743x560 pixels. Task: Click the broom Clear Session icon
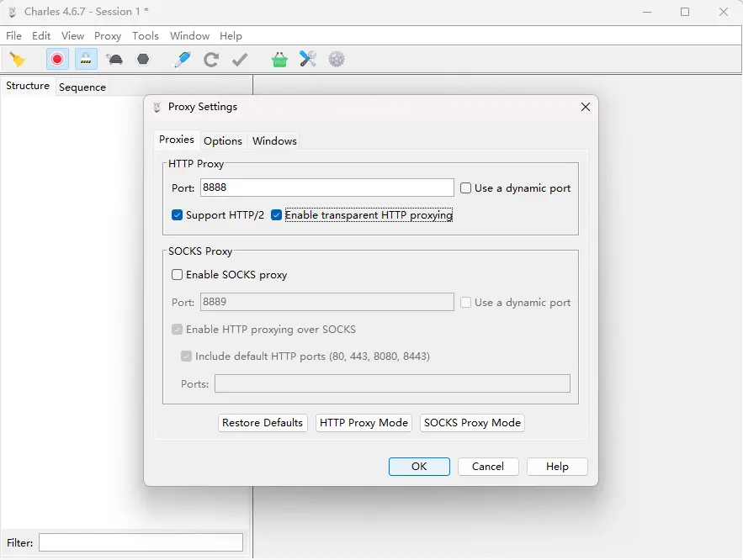[18, 60]
